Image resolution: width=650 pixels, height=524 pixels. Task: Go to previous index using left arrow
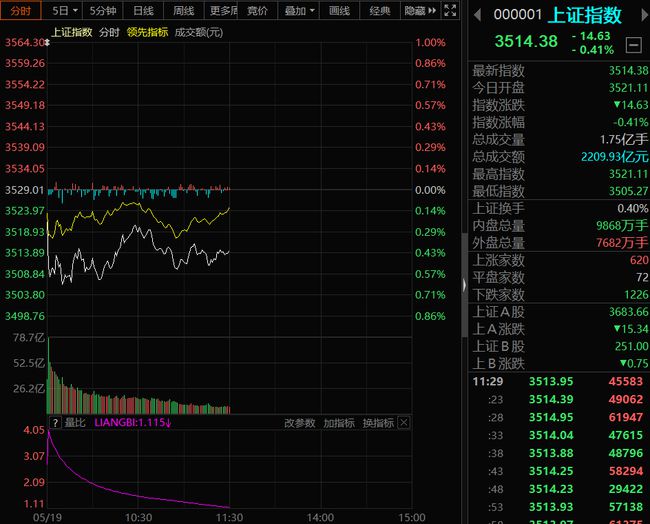pyautogui.click(x=478, y=15)
